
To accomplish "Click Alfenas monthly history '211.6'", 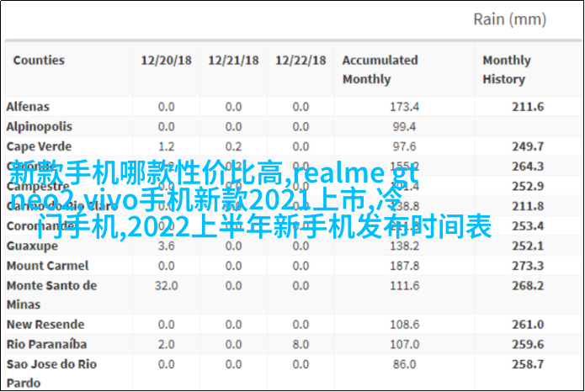I will coord(528,107).
